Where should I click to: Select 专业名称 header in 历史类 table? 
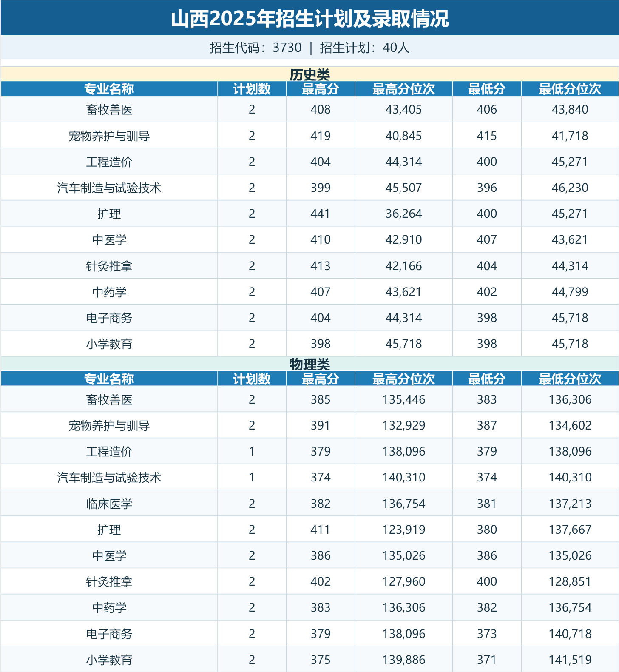coord(109,89)
